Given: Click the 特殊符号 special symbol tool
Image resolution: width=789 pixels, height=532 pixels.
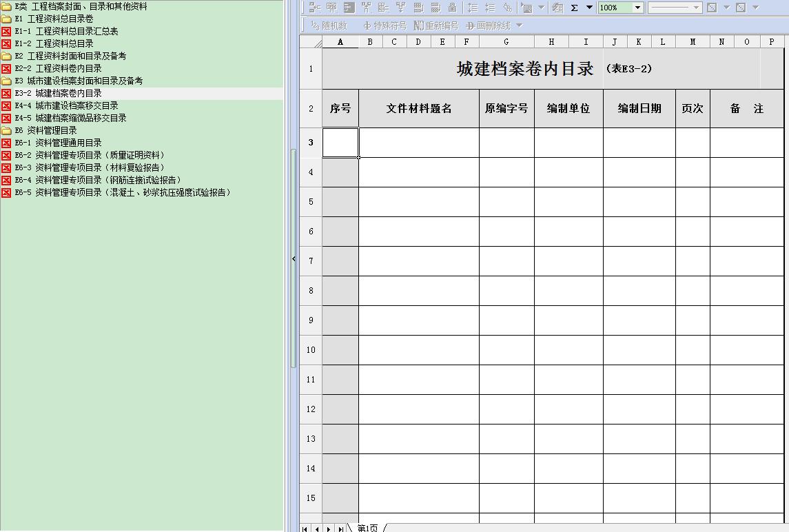Looking at the screenshot, I should [x=385, y=25].
